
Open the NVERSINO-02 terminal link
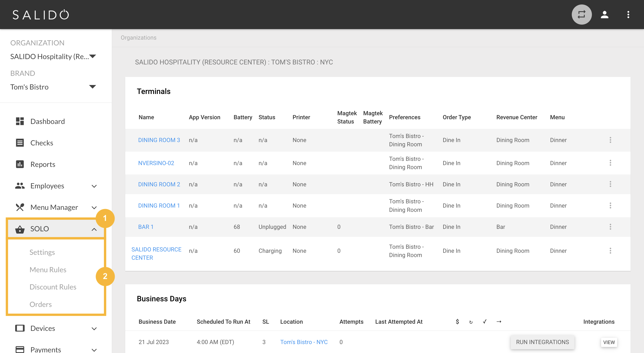point(156,163)
